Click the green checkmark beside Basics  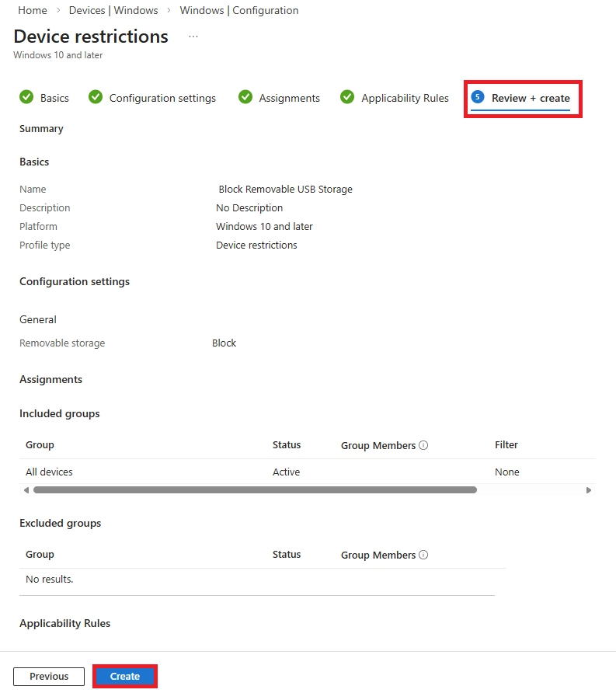[x=26, y=97]
